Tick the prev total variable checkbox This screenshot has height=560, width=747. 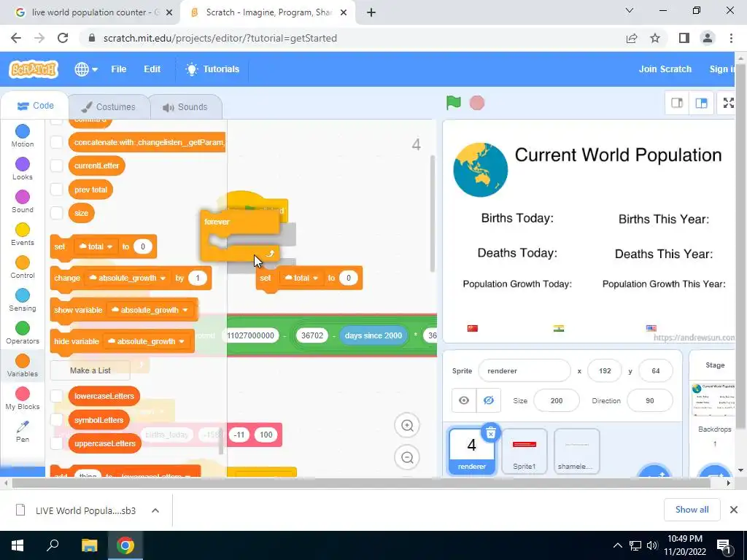pyautogui.click(x=57, y=190)
